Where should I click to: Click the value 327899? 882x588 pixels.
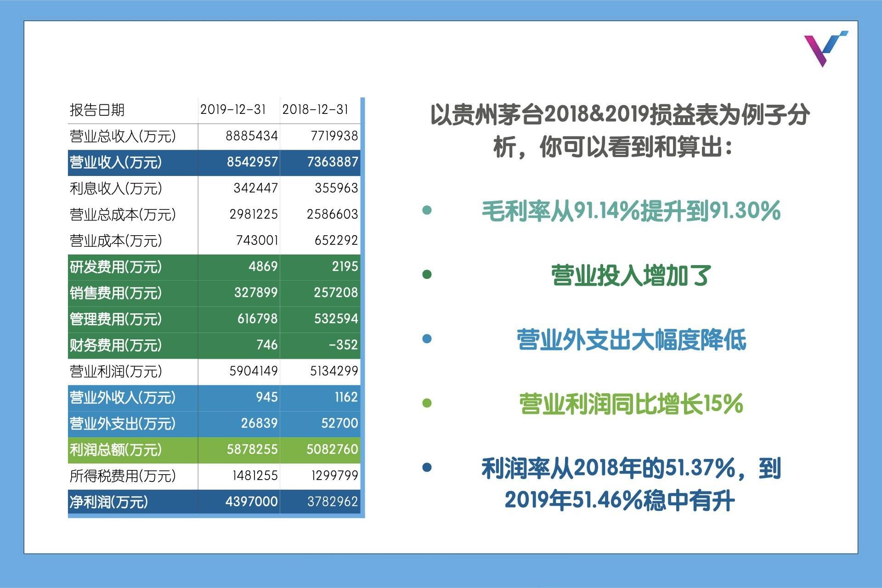click(x=256, y=293)
